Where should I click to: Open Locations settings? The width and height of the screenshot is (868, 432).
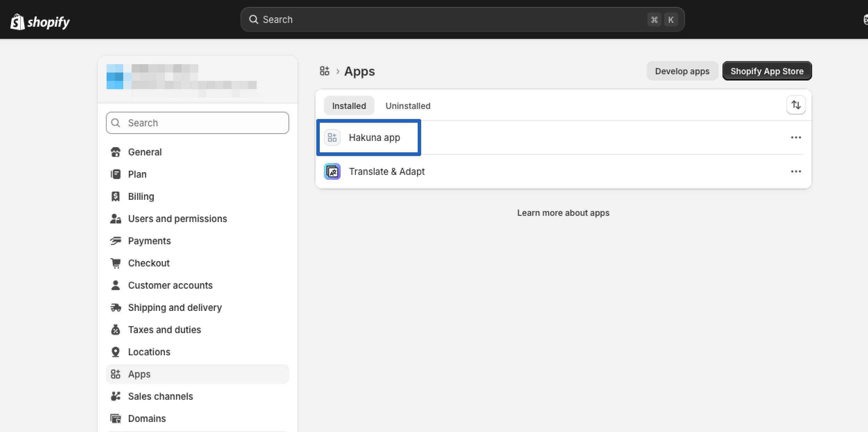(149, 352)
